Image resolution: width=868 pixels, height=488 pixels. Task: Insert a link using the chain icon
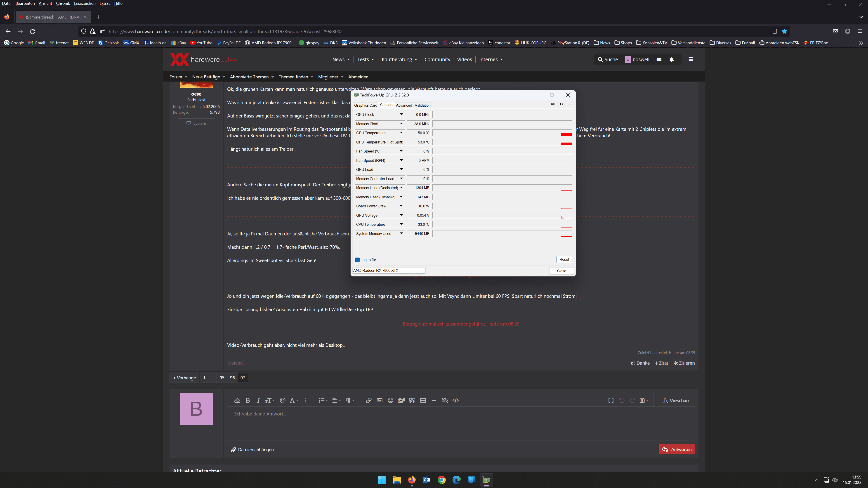pyautogui.click(x=369, y=400)
